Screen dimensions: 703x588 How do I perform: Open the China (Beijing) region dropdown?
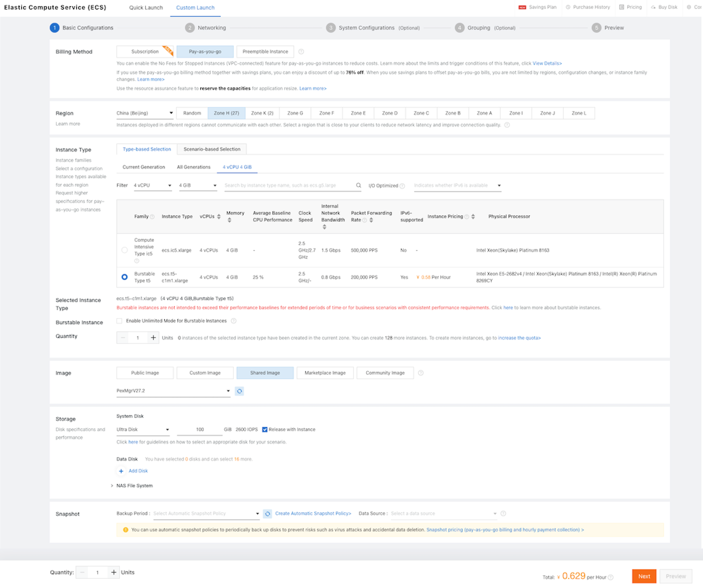145,113
